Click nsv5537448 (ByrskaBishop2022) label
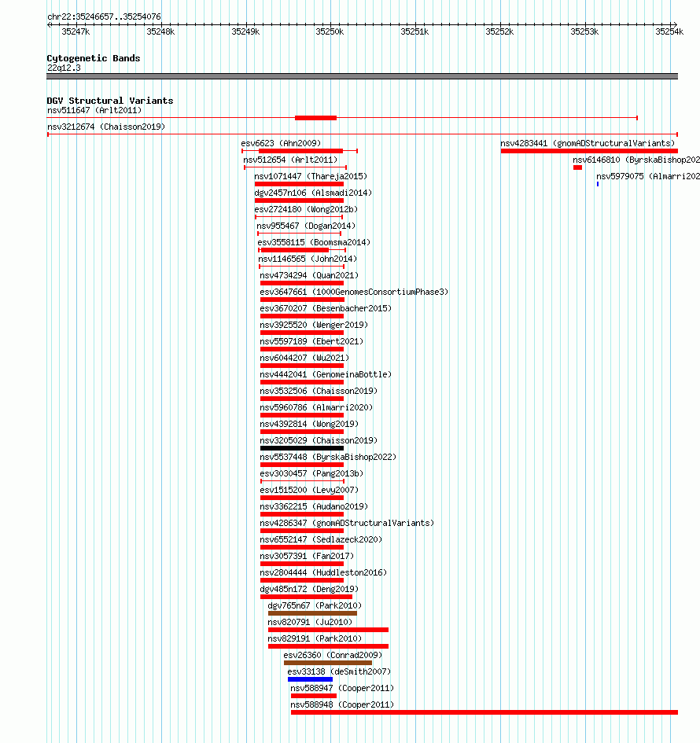This screenshot has width=700, height=743. pos(328,457)
